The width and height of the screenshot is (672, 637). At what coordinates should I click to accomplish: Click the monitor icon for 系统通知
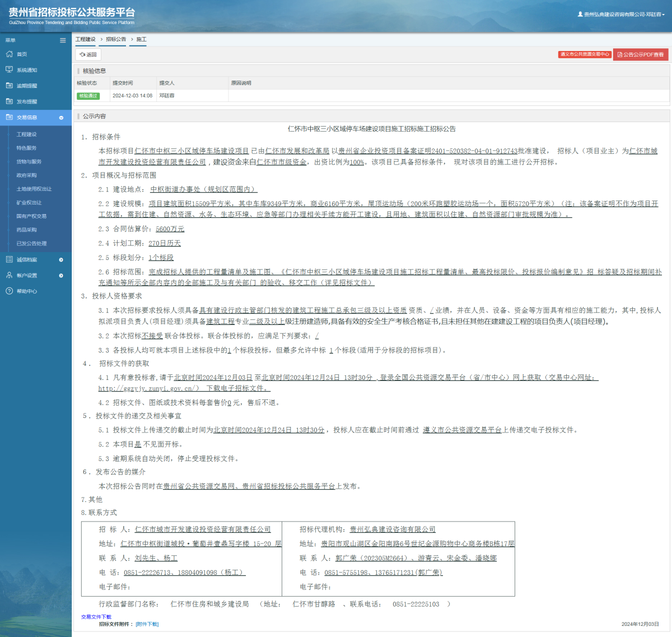pyautogui.click(x=9, y=70)
